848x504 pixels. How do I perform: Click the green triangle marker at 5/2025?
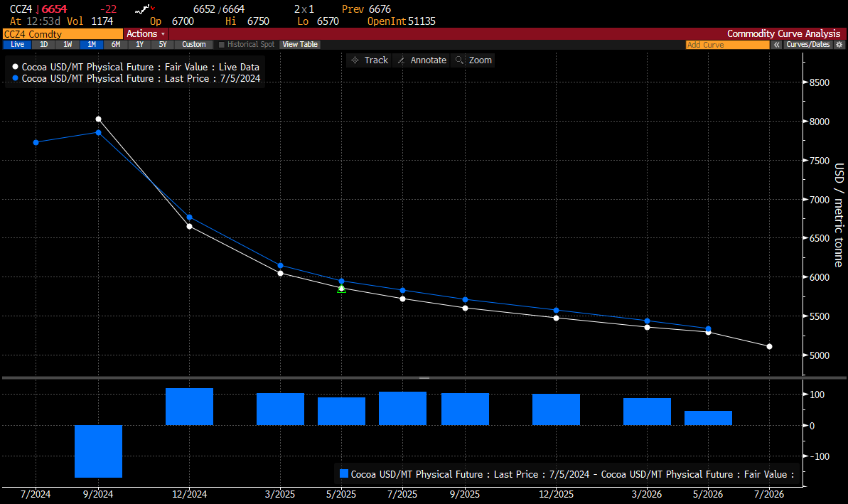[x=341, y=288]
